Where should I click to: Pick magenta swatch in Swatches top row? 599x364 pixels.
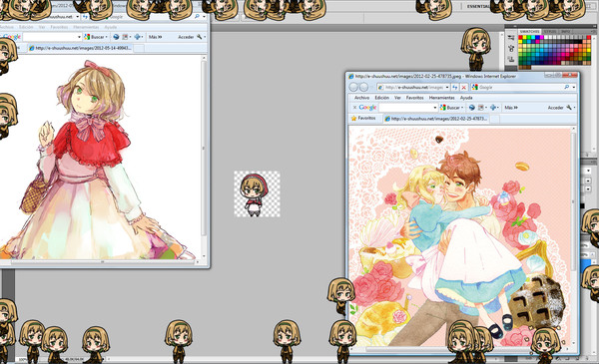pos(542,37)
